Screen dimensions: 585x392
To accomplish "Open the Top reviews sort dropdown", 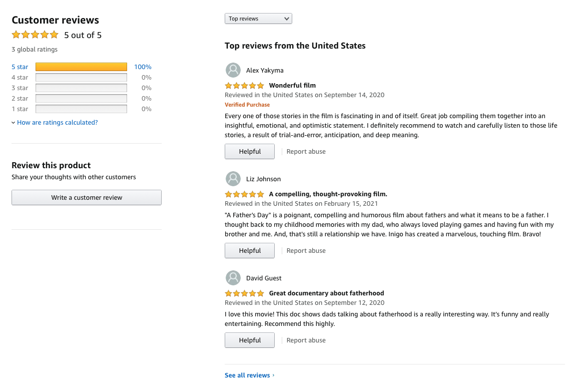I will [x=258, y=19].
